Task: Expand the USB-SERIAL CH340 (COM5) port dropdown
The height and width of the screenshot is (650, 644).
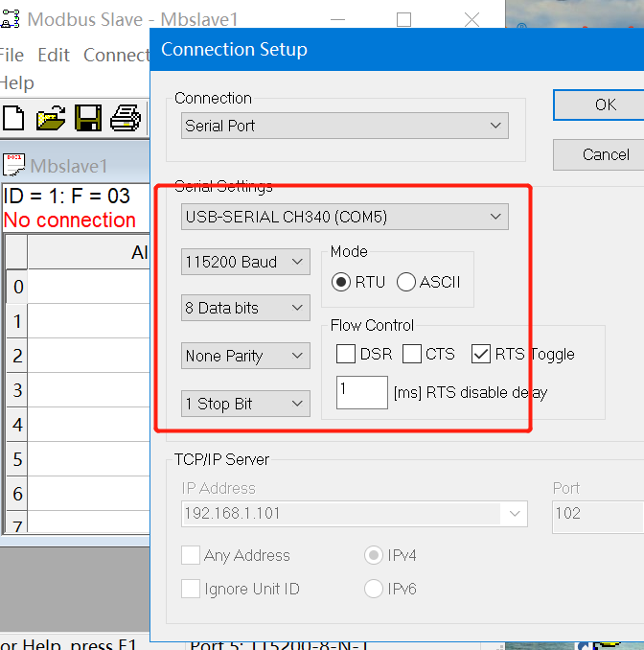Action: pyautogui.click(x=345, y=217)
